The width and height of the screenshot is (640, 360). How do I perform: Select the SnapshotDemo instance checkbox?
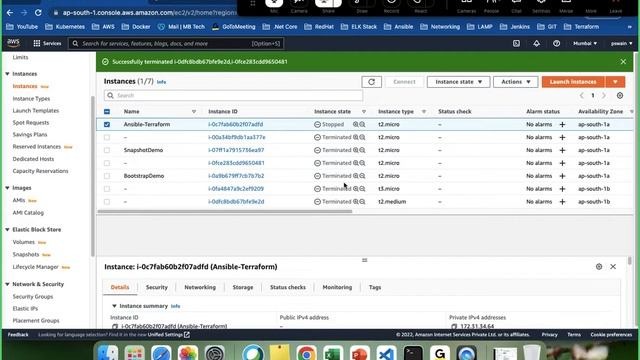click(x=107, y=150)
